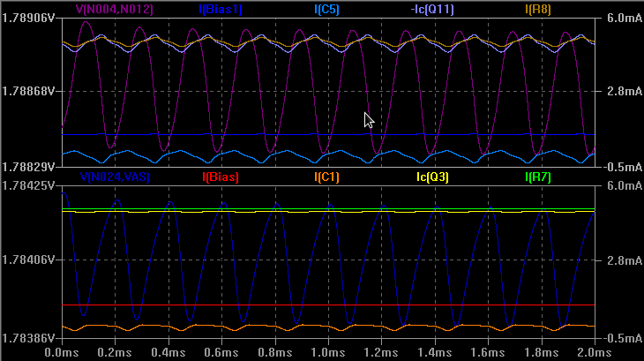This screenshot has width=644, height=361.
Task: Click the 0.2ms time axis label
Action: [115, 352]
